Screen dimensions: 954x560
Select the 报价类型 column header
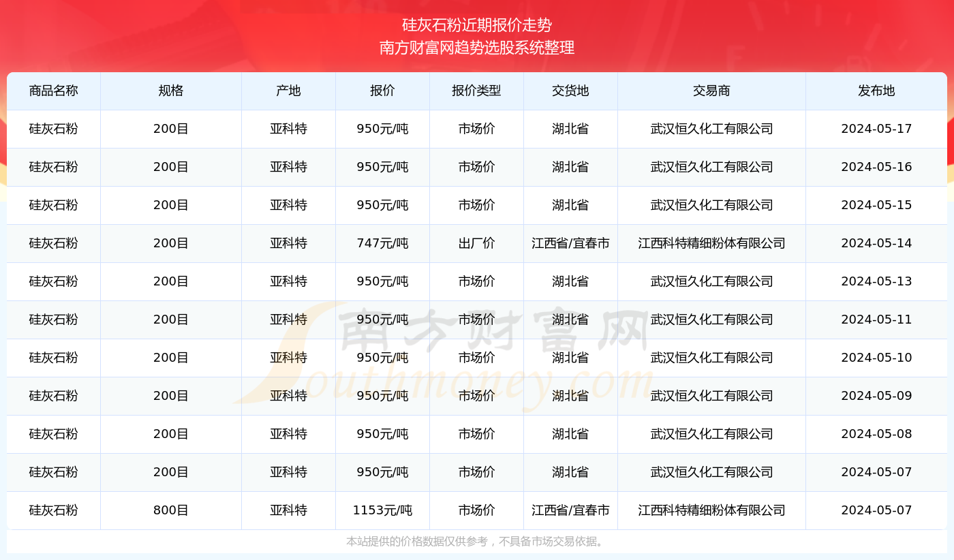(x=476, y=91)
